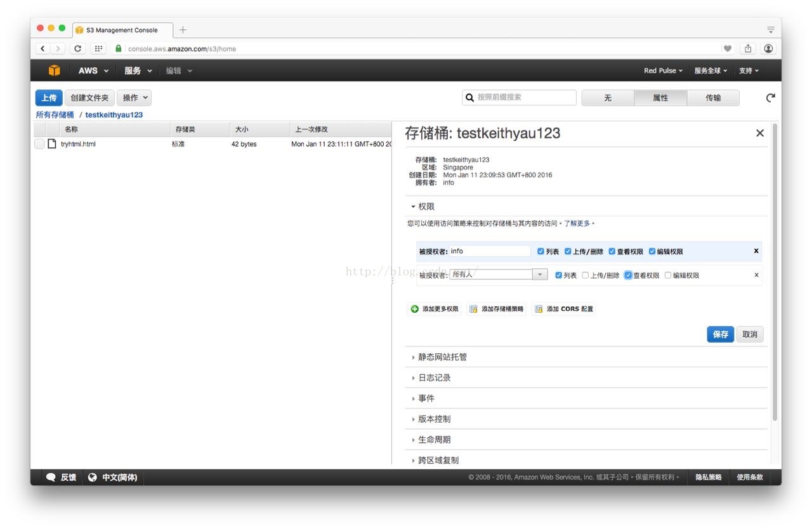
Task: Click 添加 CORS 配置 button
Action: coord(564,309)
